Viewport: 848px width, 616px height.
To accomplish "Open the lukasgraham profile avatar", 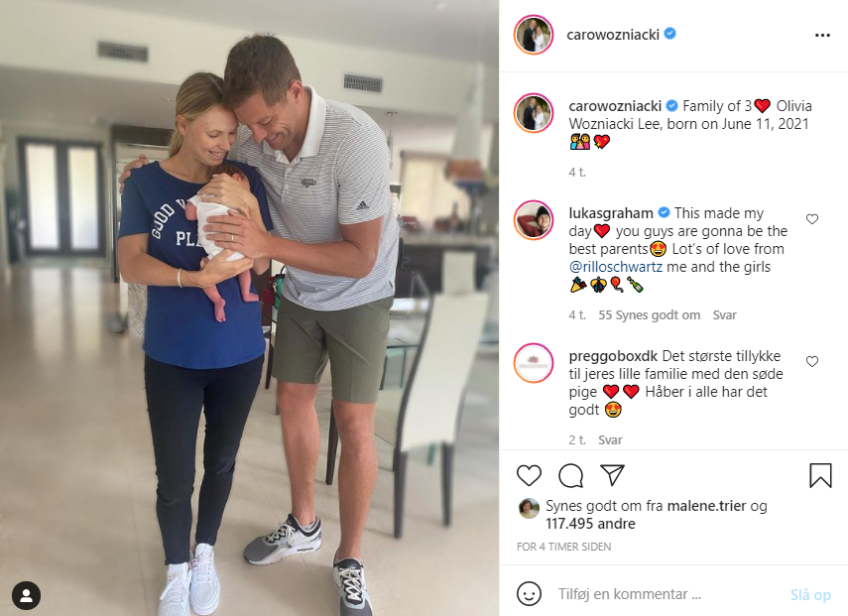I will click(x=534, y=220).
